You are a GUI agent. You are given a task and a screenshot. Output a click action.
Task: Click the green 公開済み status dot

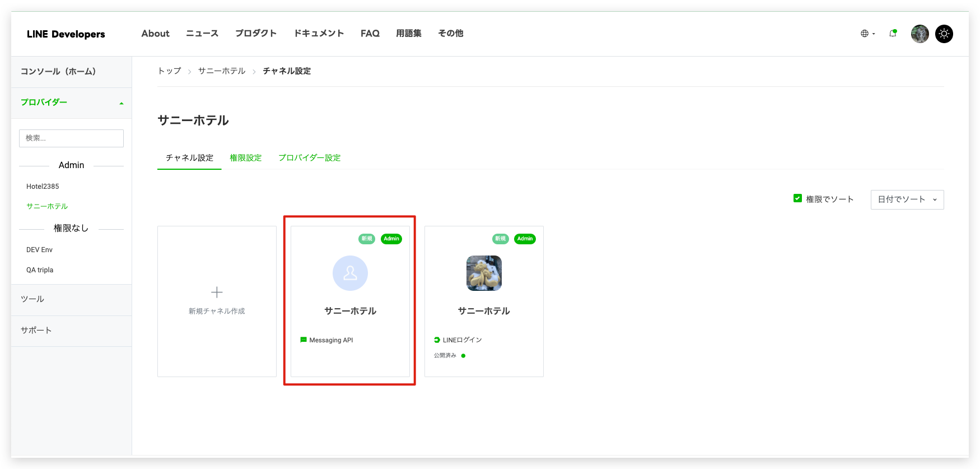[x=463, y=356]
